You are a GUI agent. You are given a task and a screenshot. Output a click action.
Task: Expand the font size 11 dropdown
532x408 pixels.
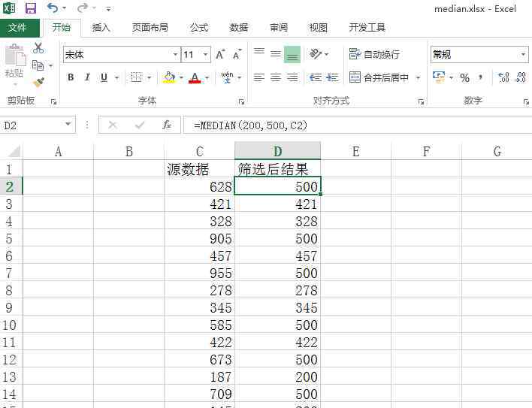pos(207,55)
